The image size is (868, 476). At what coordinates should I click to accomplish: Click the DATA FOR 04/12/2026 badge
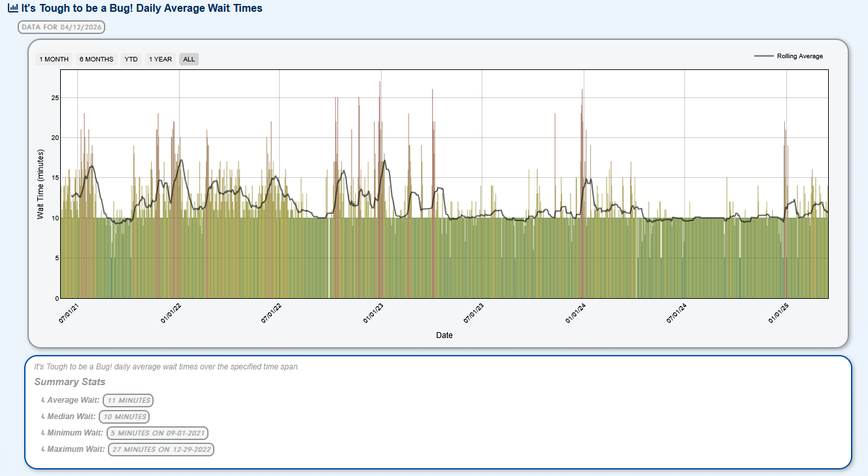click(x=61, y=27)
